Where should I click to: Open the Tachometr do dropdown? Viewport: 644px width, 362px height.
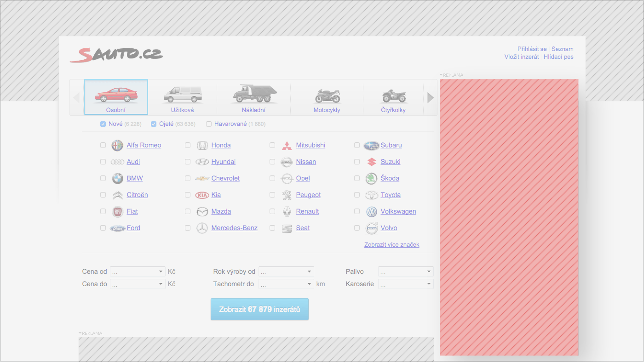point(286,284)
